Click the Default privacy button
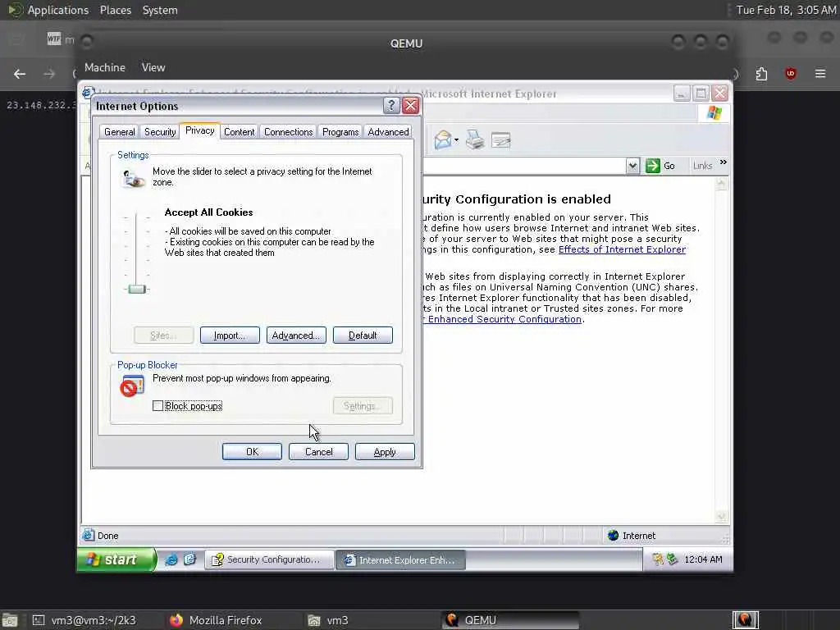 pos(363,336)
